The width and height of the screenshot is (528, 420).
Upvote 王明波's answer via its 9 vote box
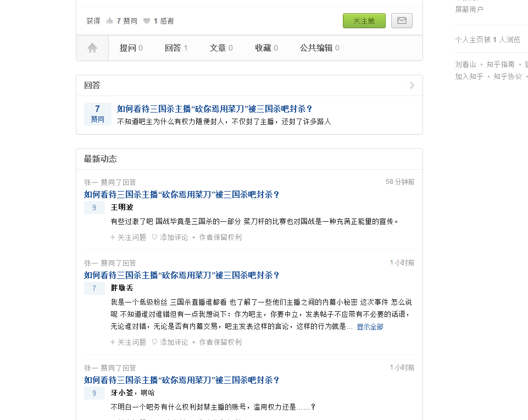click(94, 208)
